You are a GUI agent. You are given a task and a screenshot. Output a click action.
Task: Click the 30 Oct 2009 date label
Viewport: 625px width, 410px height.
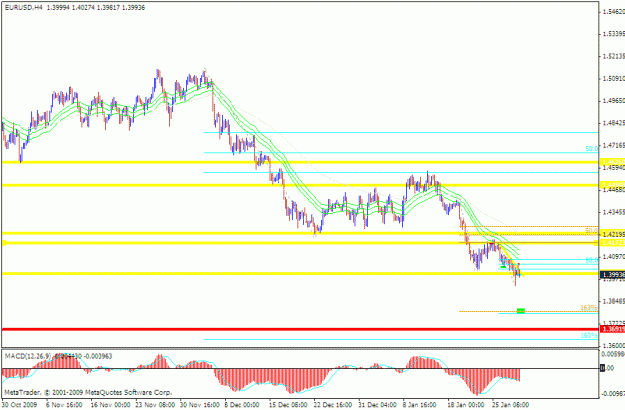click(19, 404)
